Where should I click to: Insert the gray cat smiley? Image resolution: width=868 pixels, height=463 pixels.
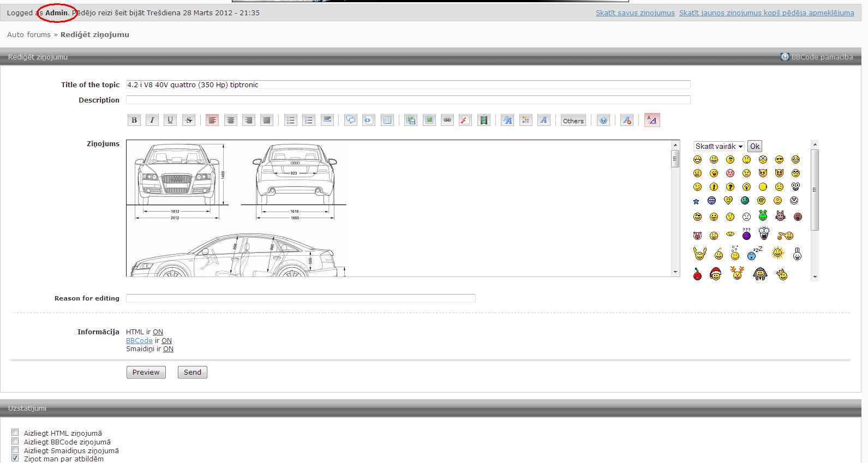(x=780, y=216)
